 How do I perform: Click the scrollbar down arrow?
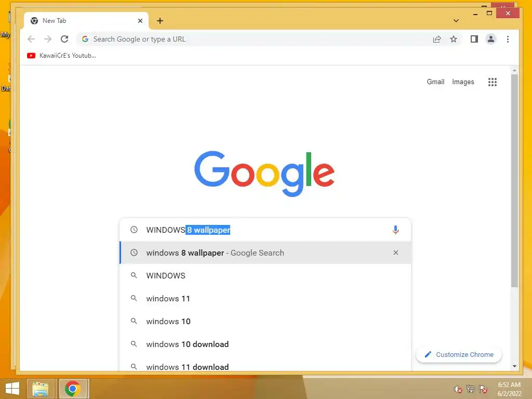(515, 366)
